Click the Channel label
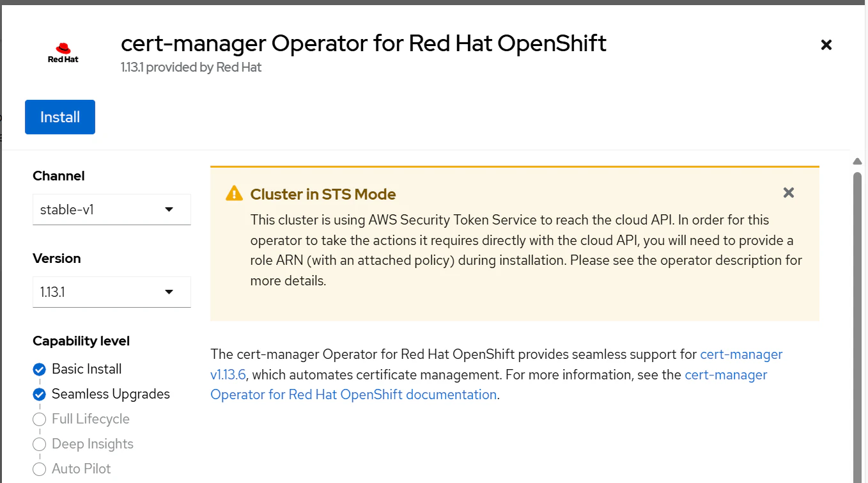Viewport: 868px width, 483px height. (x=59, y=176)
